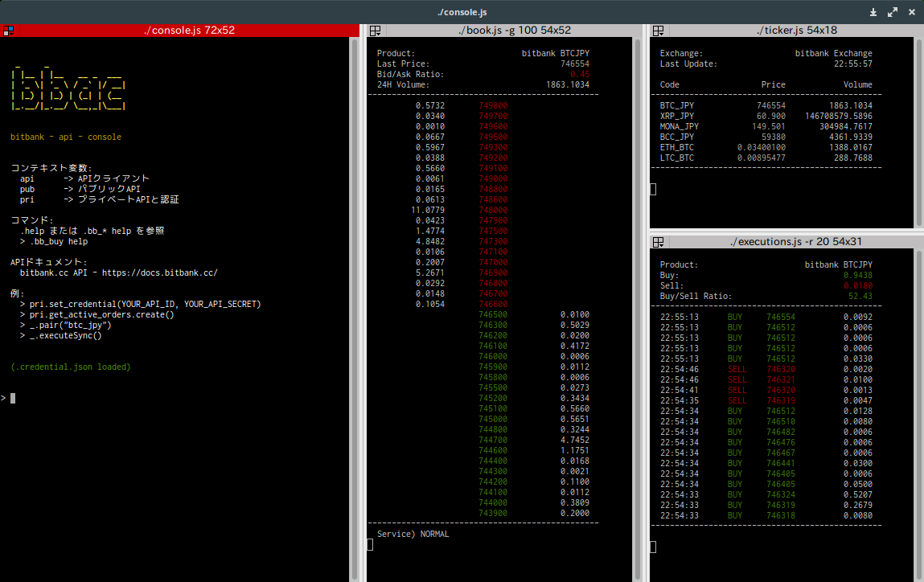Click the '_.pair("btc_jpy")' example line

70,326
